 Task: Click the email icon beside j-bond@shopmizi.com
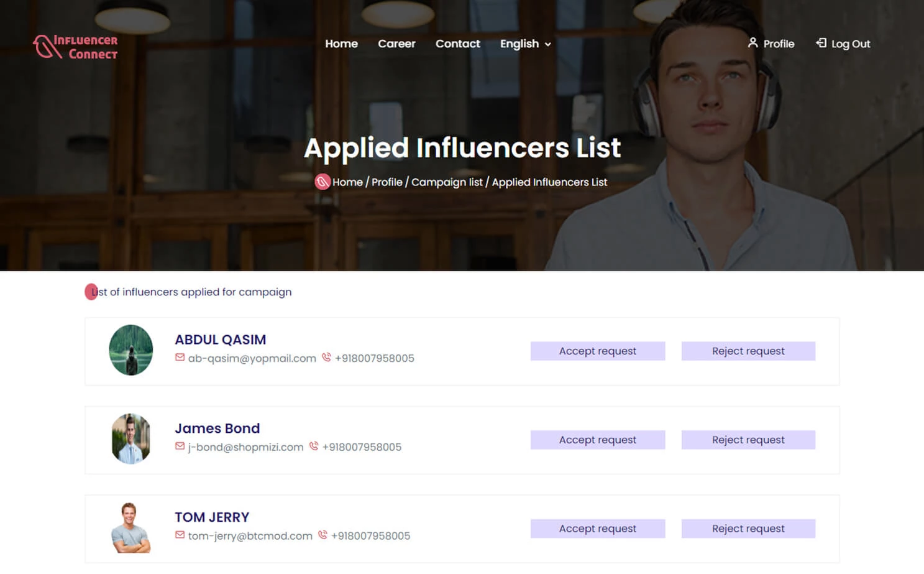click(x=179, y=447)
